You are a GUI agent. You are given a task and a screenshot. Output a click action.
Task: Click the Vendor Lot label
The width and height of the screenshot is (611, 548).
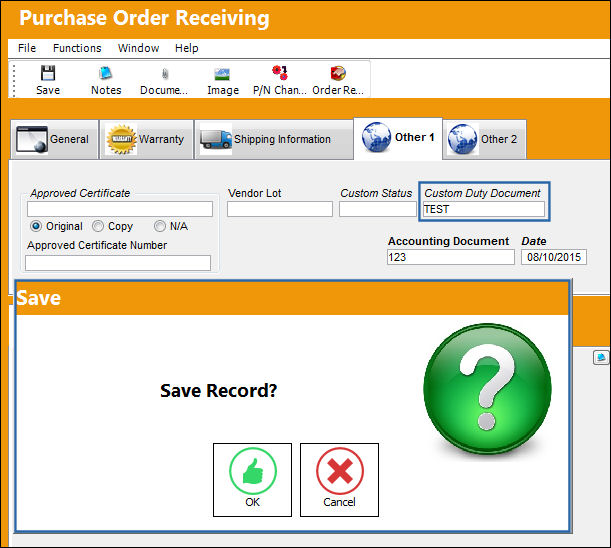(x=254, y=193)
